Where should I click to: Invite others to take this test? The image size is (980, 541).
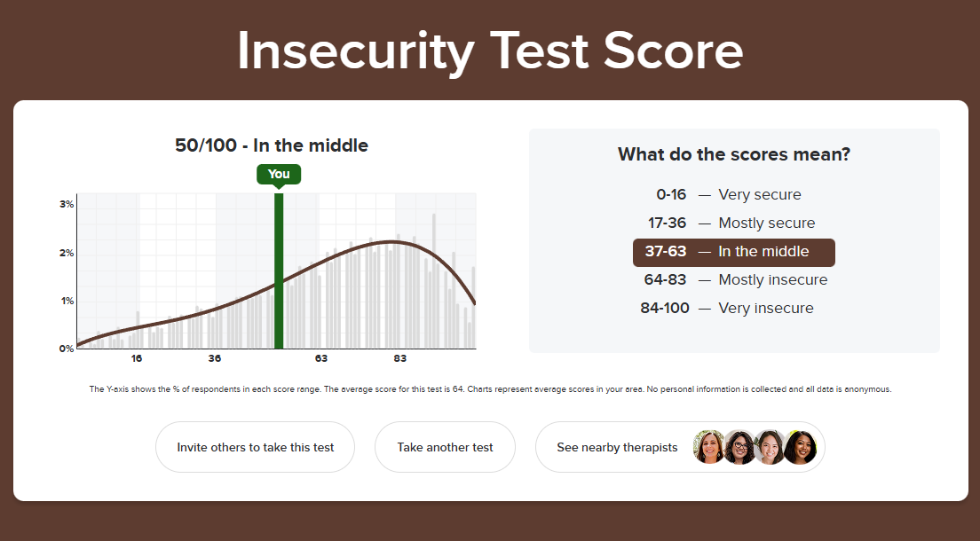click(256, 447)
